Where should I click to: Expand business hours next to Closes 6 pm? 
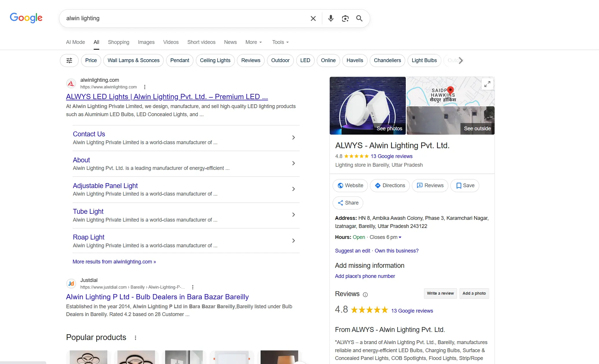(400, 237)
